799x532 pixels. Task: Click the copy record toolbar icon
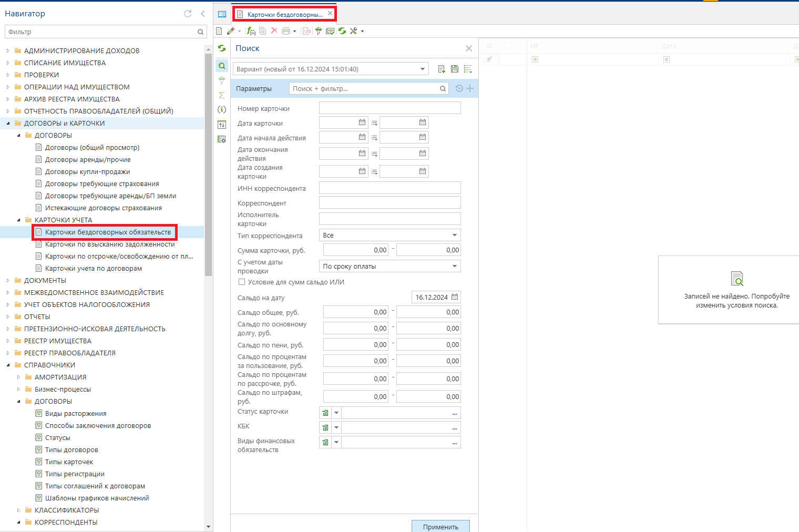click(263, 31)
